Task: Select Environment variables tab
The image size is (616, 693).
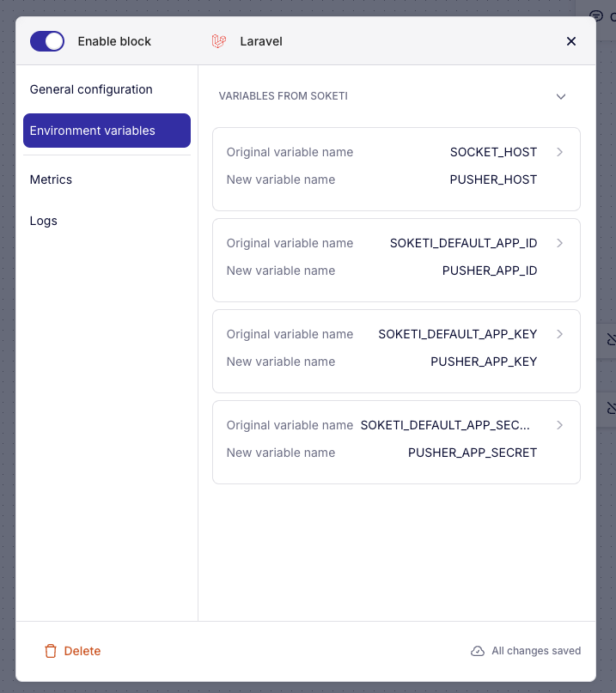Action: pyautogui.click(x=107, y=131)
